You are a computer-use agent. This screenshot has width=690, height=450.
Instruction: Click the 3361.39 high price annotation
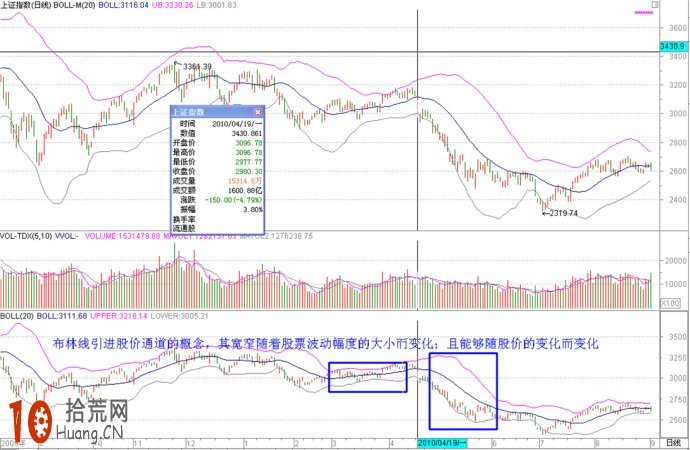197,66
